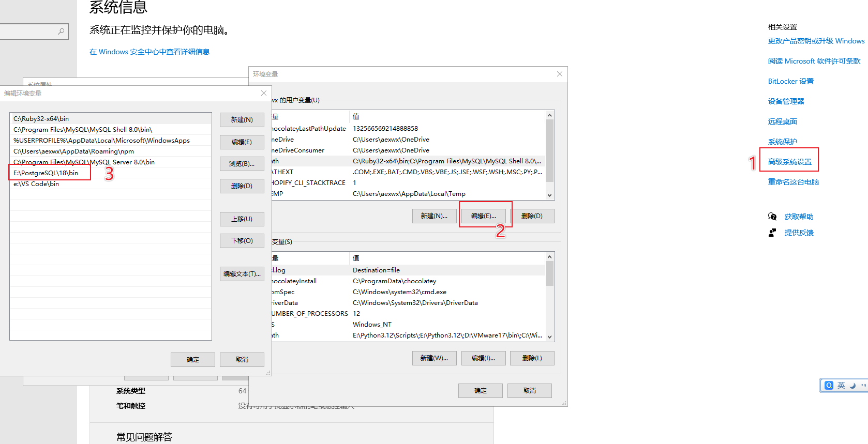
Task: Select the C:\Ruby32-x64\bin path entry
Action: click(111, 119)
